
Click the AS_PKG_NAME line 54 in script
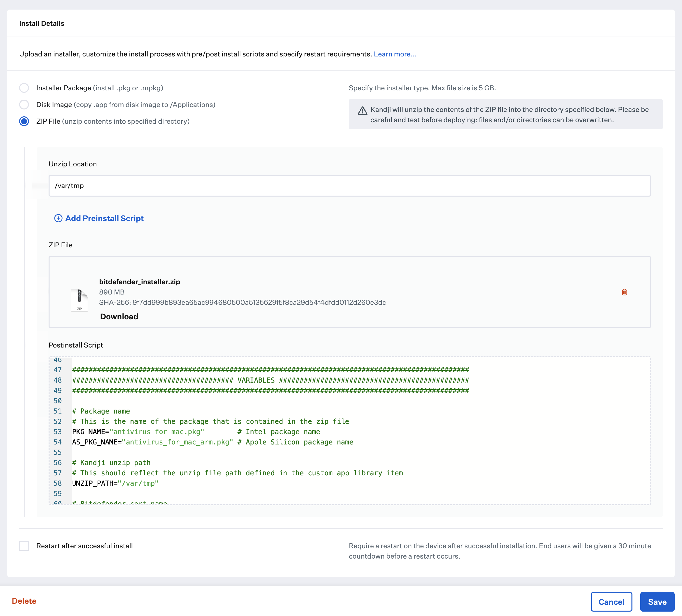tap(212, 442)
